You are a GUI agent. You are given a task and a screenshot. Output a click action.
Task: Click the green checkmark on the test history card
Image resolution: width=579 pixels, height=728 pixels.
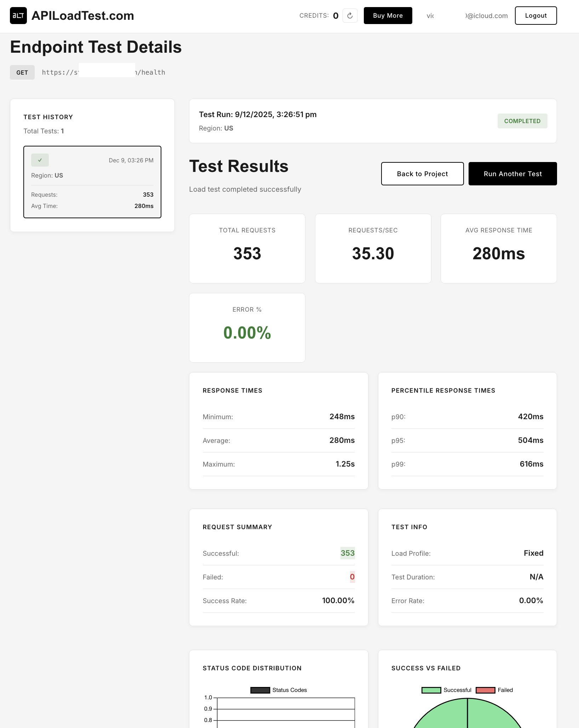pyautogui.click(x=40, y=160)
